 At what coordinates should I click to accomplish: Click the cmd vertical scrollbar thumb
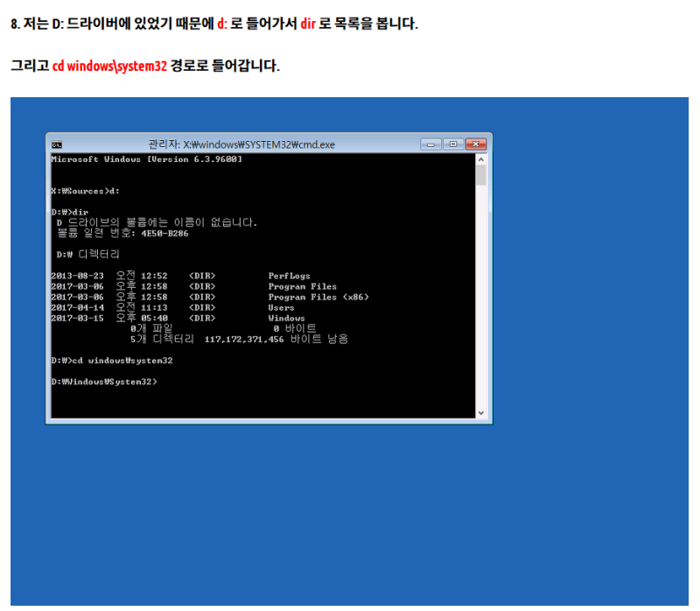(480, 175)
